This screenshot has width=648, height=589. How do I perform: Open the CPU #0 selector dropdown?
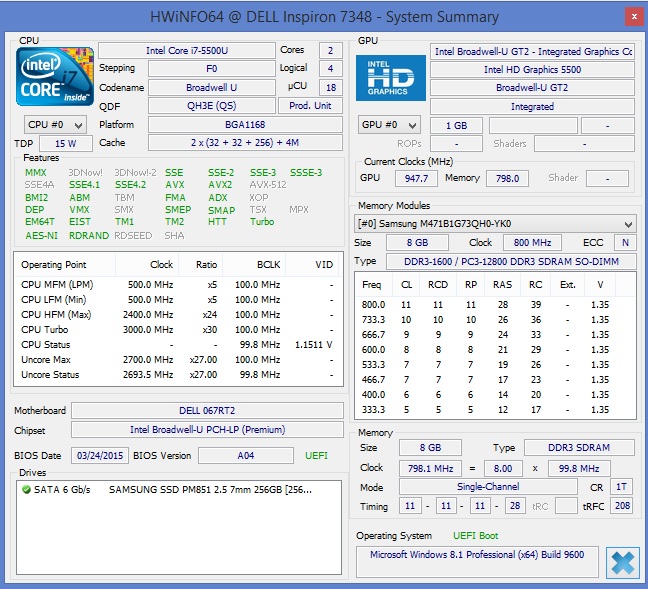point(56,125)
